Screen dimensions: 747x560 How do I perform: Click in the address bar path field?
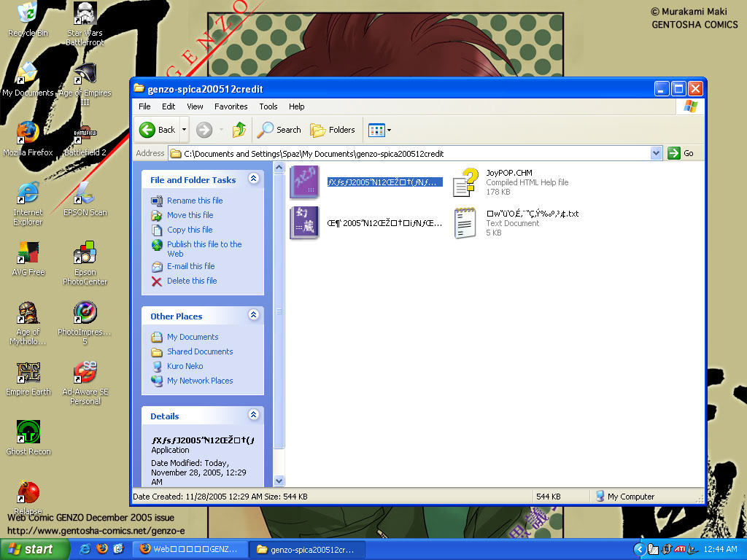[409, 154]
